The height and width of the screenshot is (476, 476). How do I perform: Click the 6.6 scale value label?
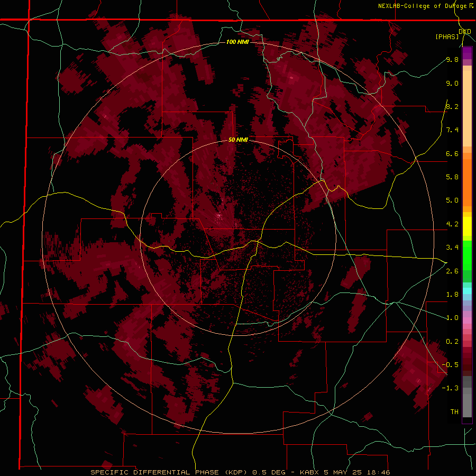tap(452, 153)
